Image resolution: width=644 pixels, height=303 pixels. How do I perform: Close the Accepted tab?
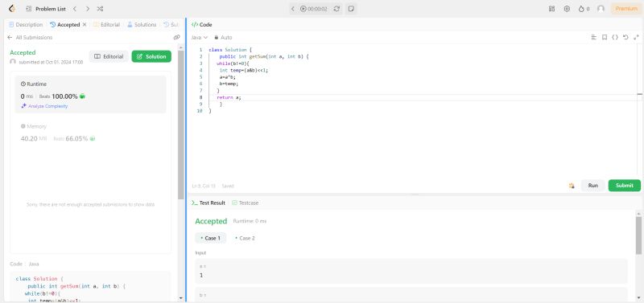click(85, 25)
